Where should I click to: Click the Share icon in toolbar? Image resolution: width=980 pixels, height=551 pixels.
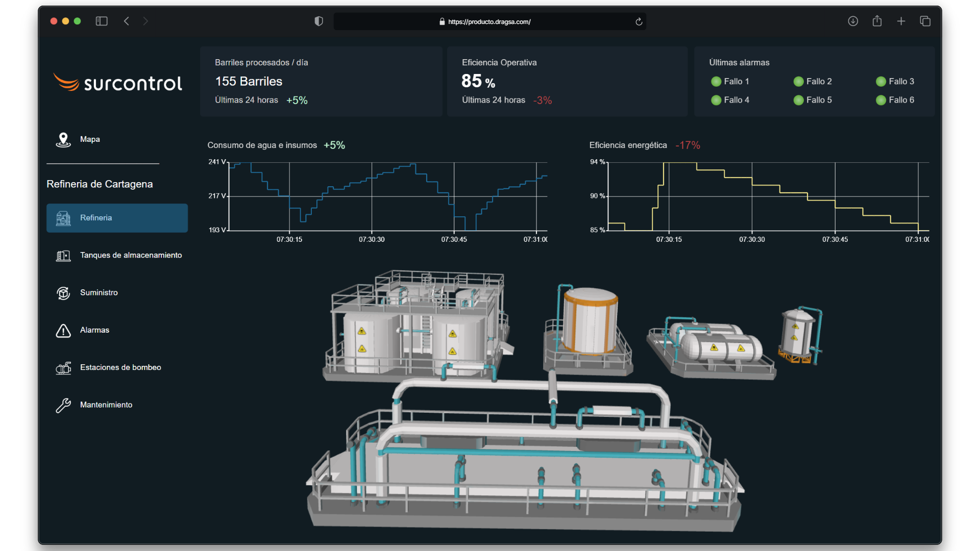(877, 21)
